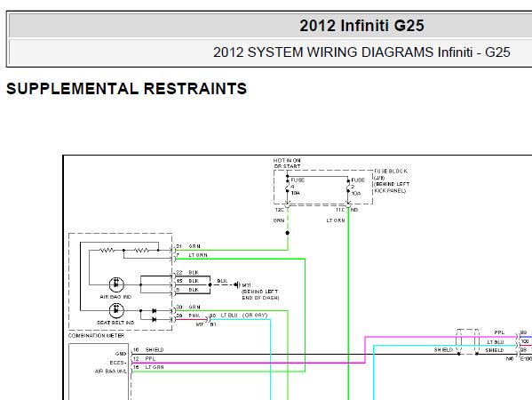
Task: Click the 'FUSE BLOCK' label text
Action: pyautogui.click(x=391, y=172)
